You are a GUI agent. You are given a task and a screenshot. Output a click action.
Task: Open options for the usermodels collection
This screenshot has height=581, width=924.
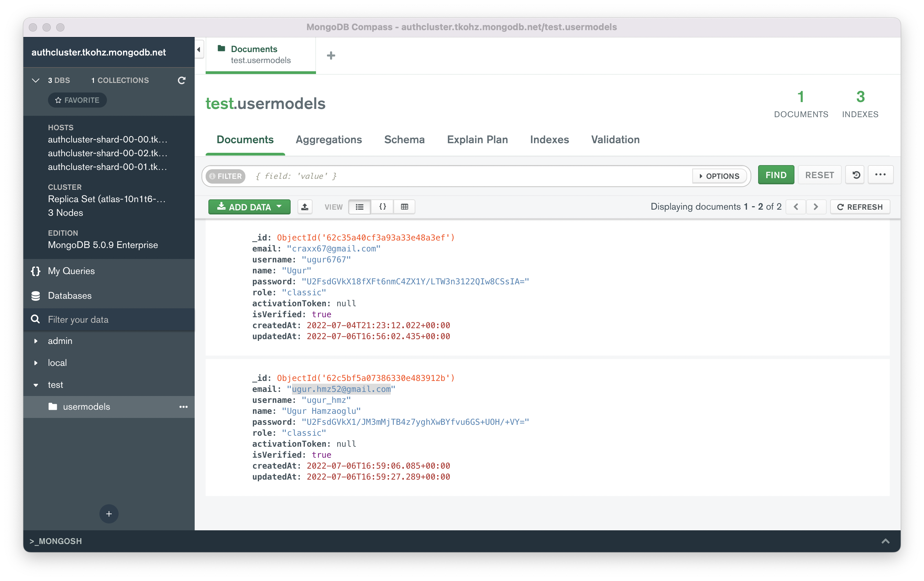click(x=184, y=407)
